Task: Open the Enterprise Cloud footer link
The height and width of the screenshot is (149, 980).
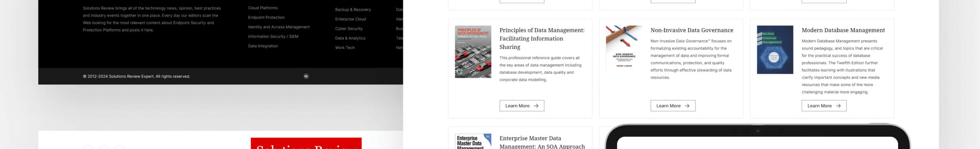Action: point(351,19)
